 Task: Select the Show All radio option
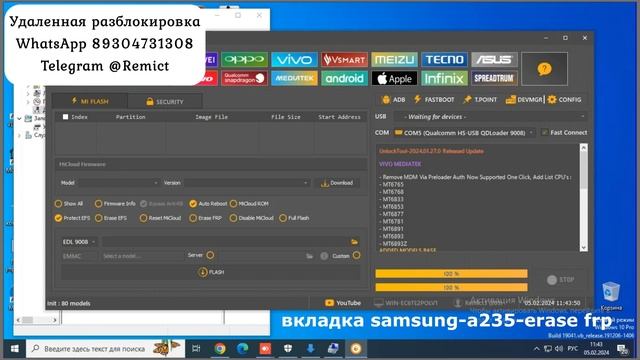pyautogui.click(x=69, y=204)
